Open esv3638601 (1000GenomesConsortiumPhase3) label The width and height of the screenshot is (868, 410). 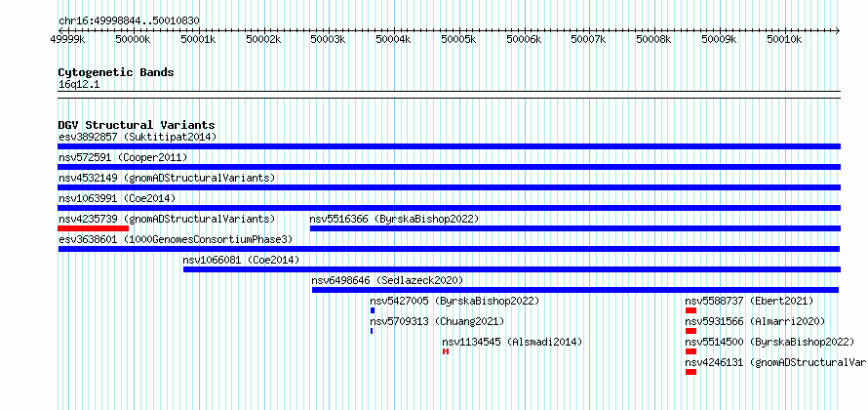point(176,239)
